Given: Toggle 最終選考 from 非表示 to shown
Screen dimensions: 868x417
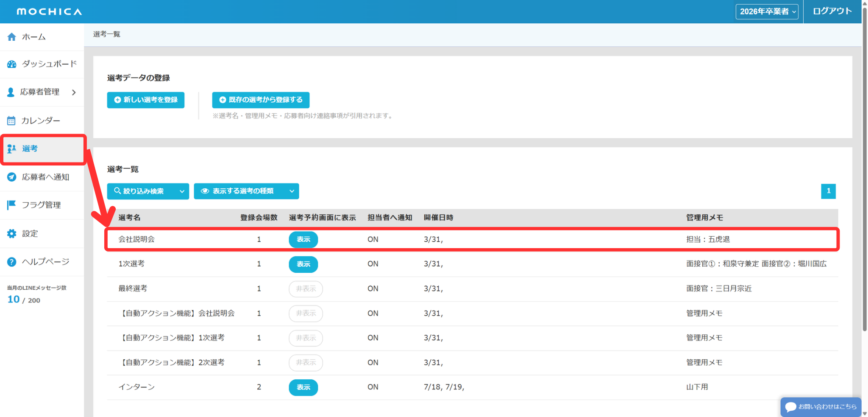Looking at the screenshot, I should coord(306,289).
